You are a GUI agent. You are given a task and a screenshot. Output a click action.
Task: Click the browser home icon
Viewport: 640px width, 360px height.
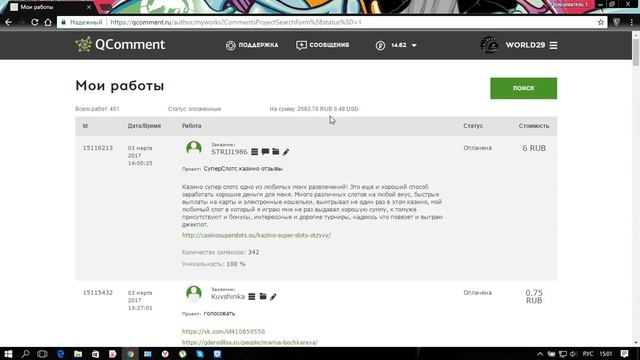(48, 22)
